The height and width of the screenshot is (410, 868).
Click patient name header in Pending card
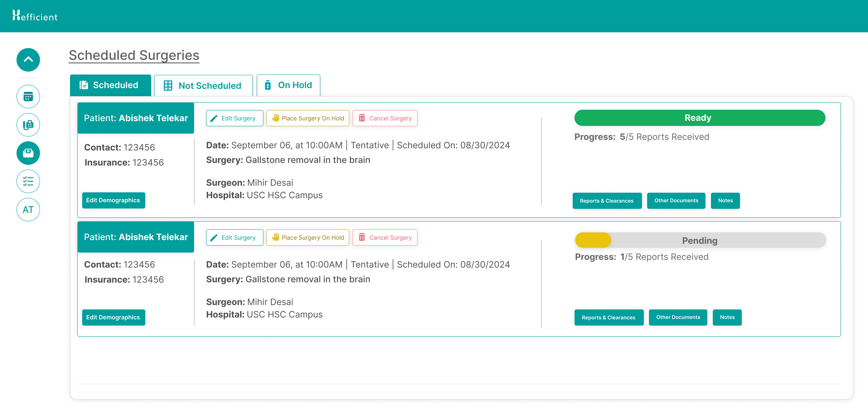coord(136,237)
